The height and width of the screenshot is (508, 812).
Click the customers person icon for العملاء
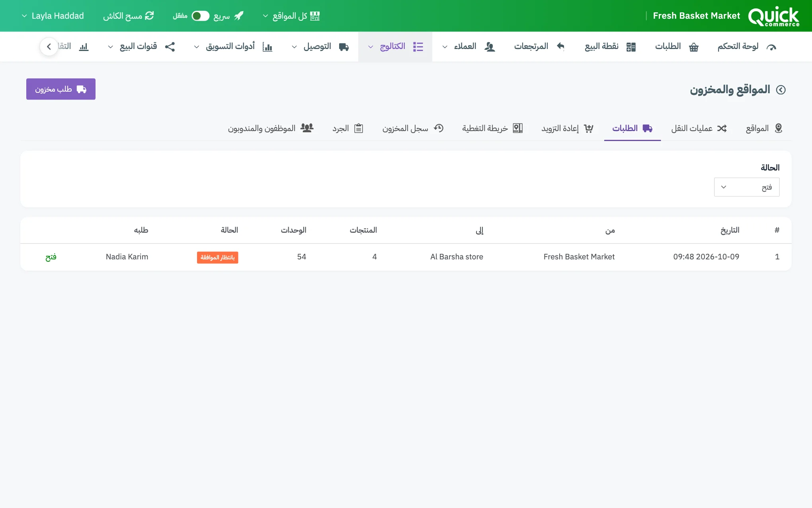coord(490,47)
